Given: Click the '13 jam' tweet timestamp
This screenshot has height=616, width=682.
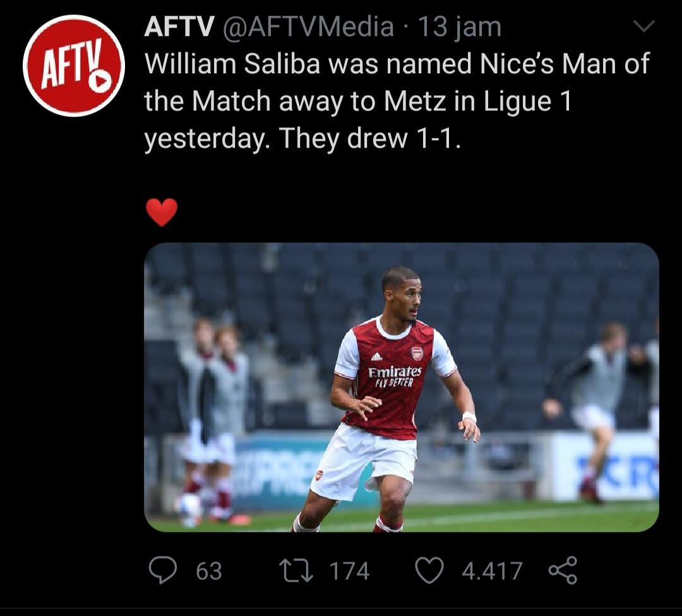Looking at the screenshot, I should pyautogui.click(x=460, y=27).
